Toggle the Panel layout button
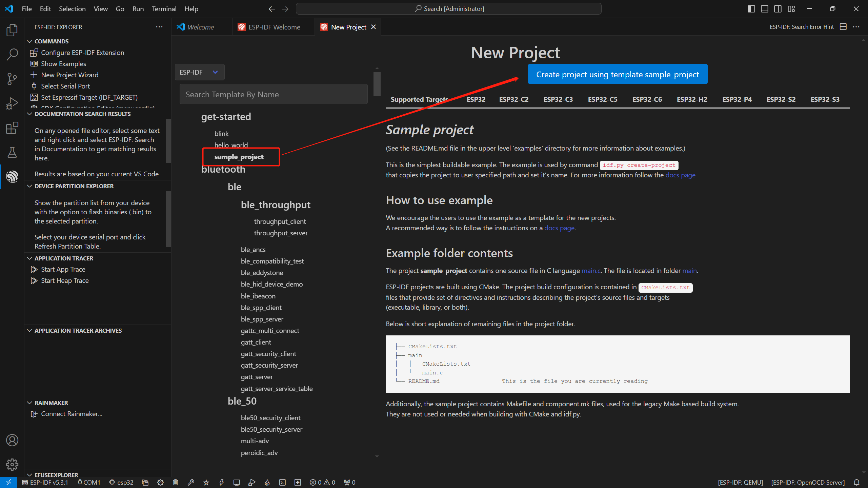This screenshot has height=488, width=868. click(x=765, y=9)
